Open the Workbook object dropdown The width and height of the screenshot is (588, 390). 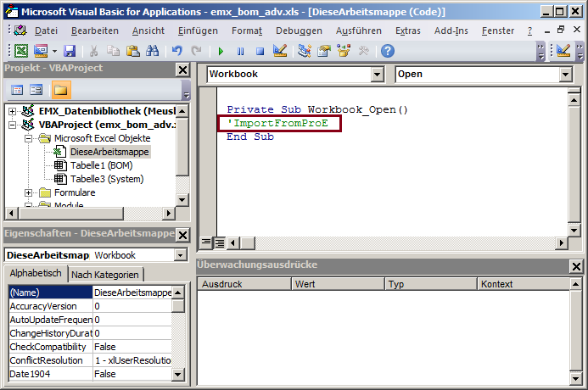tap(378, 75)
